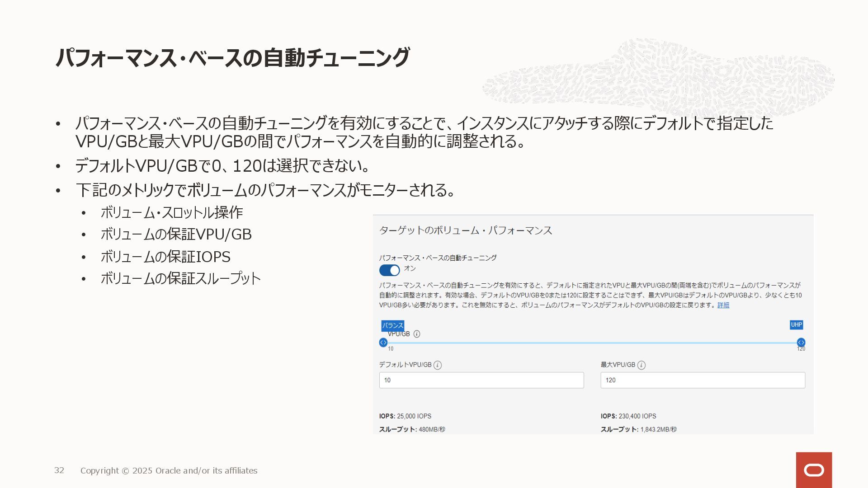Grab the right slider handle at 120
The image size is (868, 488).
tap(801, 343)
